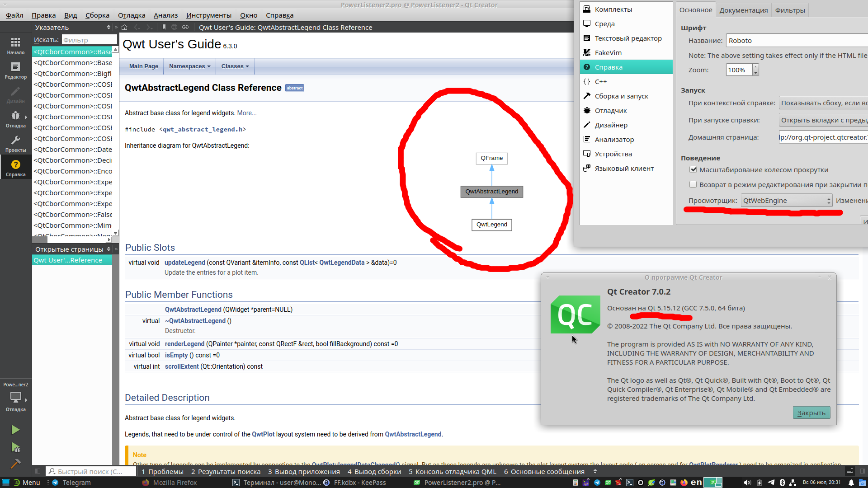
Task: Open Отладчик settings category
Action: point(627,110)
